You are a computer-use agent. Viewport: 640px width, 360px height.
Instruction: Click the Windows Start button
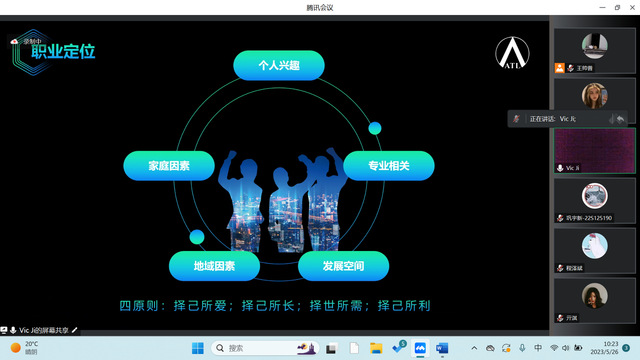[x=198, y=348]
